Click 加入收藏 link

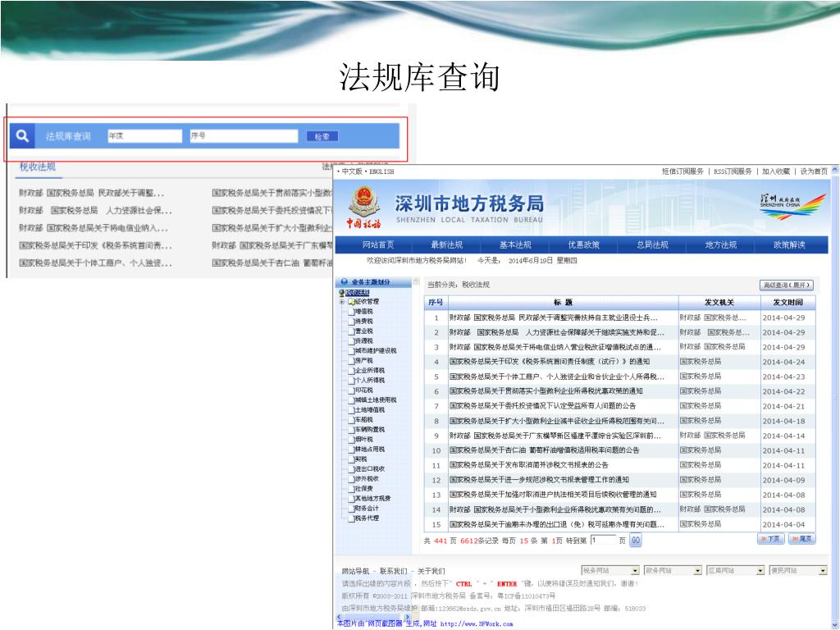[776, 171]
